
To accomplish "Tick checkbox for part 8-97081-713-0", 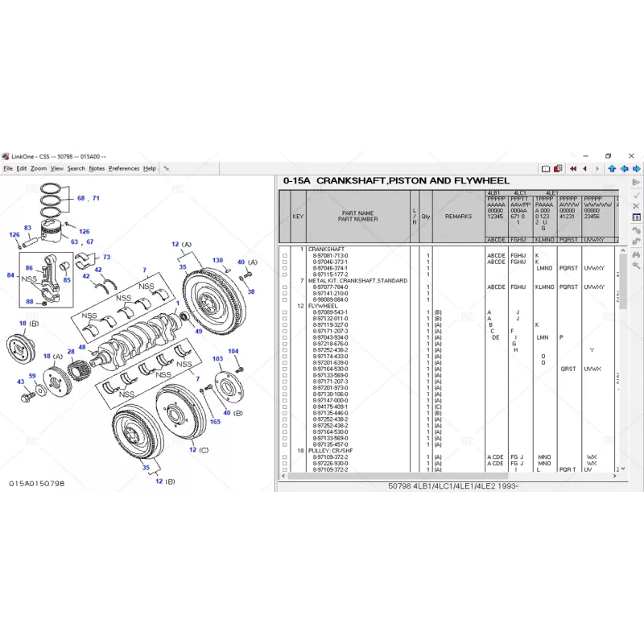I will click(x=285, y=256).
